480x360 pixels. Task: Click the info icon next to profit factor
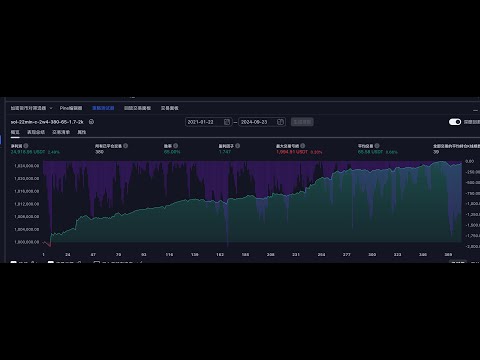coord(238,146)
